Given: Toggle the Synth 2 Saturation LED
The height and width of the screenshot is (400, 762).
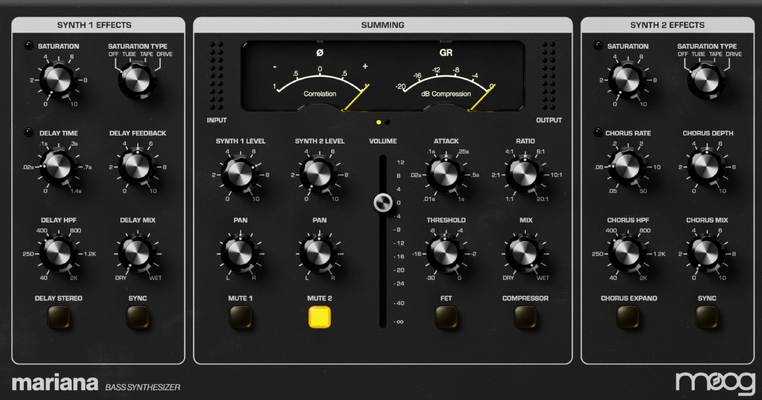Looking at the screenshot, I should pyautogui.click(x=598, y=46).
